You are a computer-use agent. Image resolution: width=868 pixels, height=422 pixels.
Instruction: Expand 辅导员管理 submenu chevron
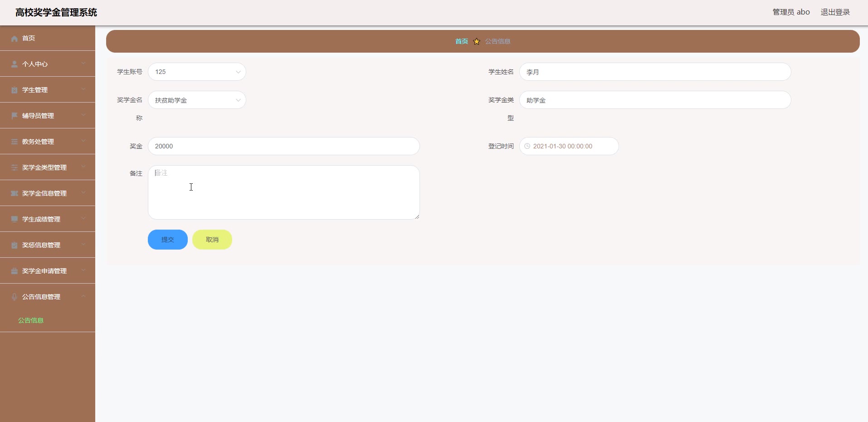83,115
